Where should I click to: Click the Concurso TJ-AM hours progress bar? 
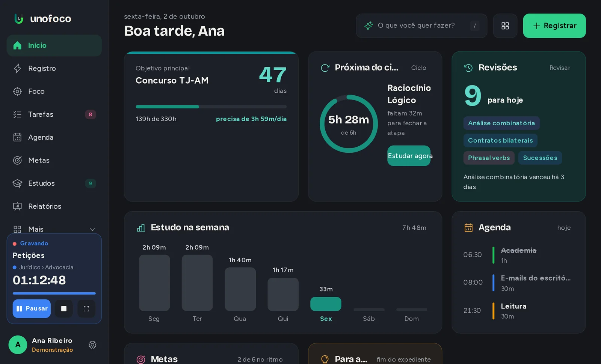(211, 107)
